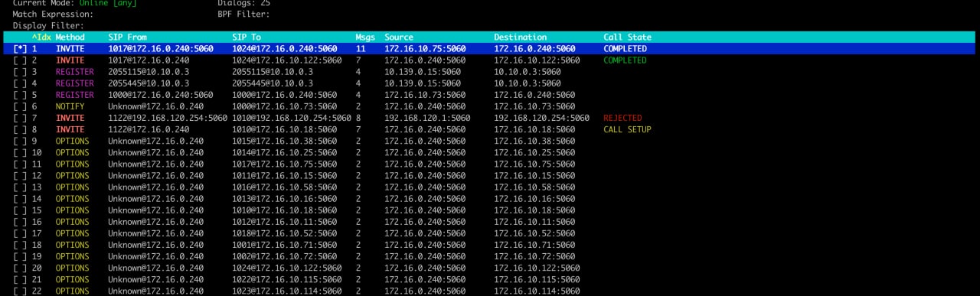Click REGISTER method in row 4
The image size is (980, 296).
tap(74, 83)
